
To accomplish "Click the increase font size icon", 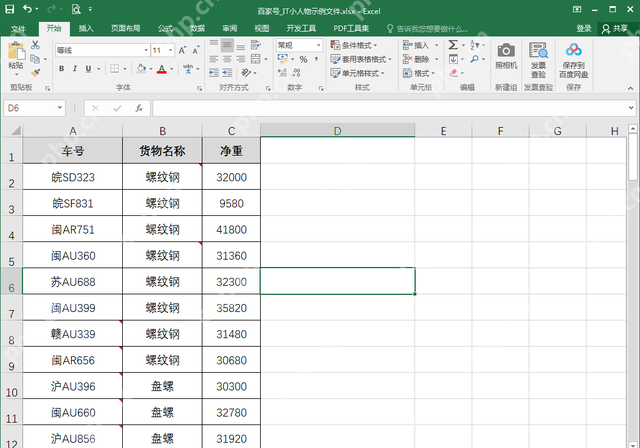I will (184, 50).
